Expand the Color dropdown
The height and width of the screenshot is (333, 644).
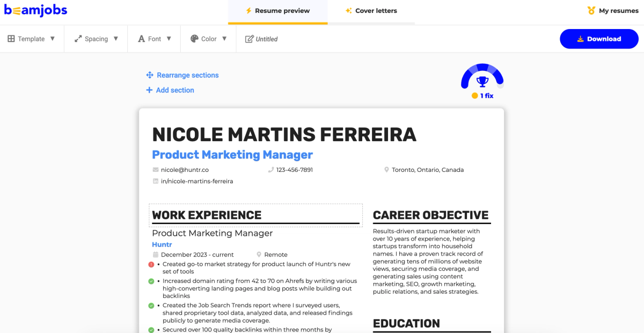(x=209, y=39)
